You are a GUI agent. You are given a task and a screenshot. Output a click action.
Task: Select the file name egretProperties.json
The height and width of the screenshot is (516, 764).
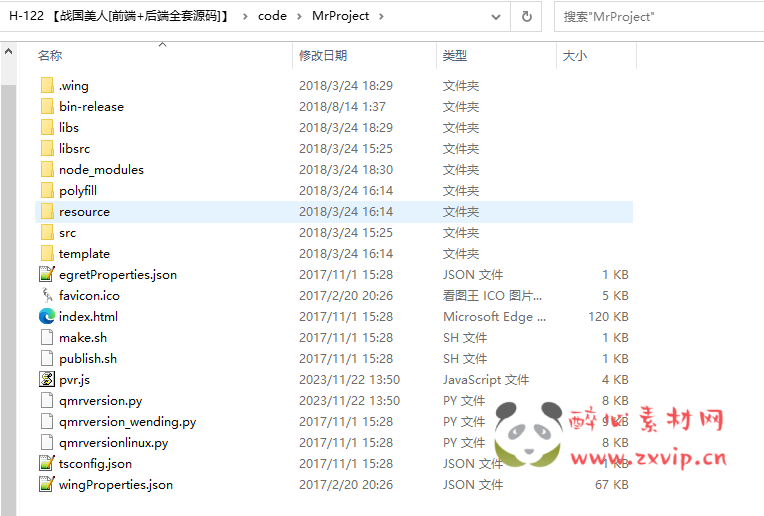118,275
